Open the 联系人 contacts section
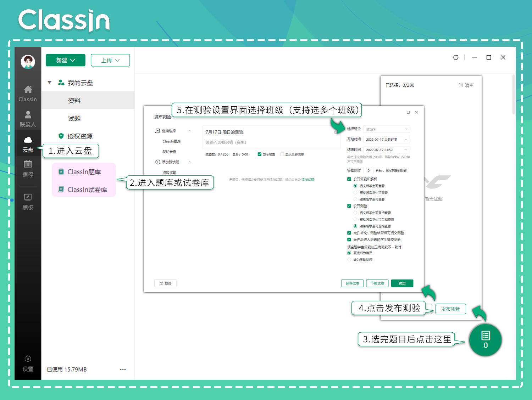 (28, 119)
